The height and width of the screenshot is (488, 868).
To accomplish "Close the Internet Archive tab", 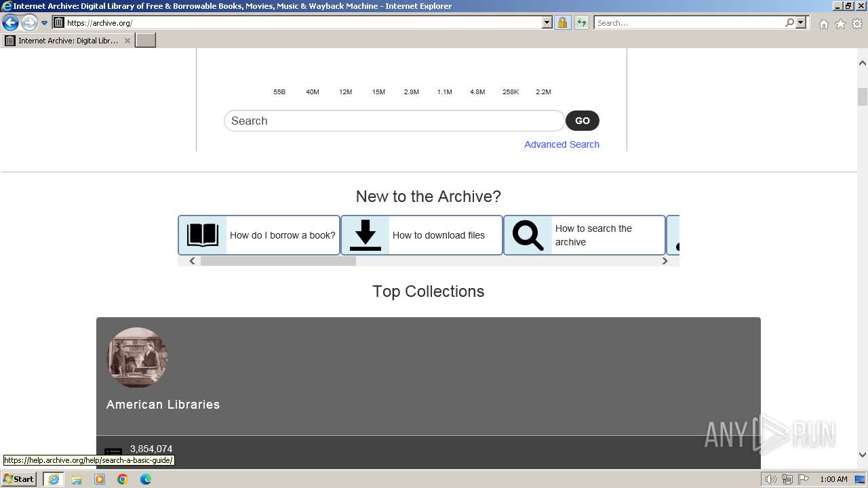I will click(127, 41).
